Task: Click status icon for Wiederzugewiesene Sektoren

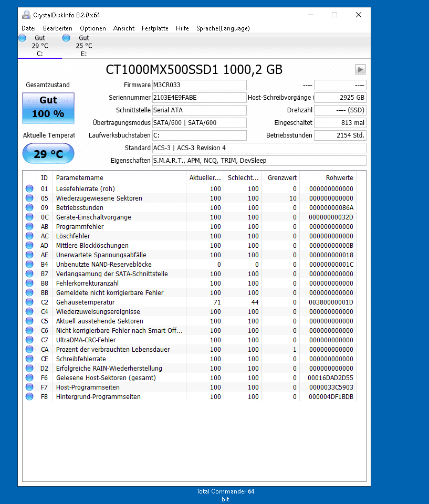Action: point(29,198)
